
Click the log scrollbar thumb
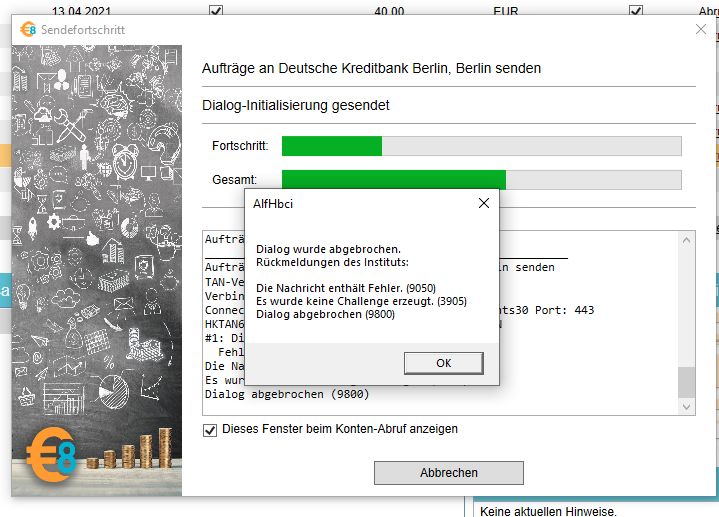[x=686, y=382]
